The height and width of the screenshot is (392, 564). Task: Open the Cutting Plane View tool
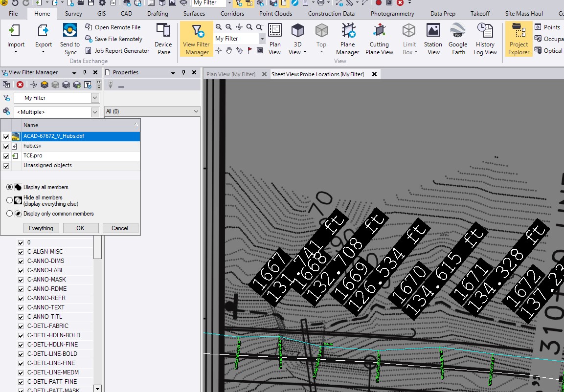coord(379,39)
